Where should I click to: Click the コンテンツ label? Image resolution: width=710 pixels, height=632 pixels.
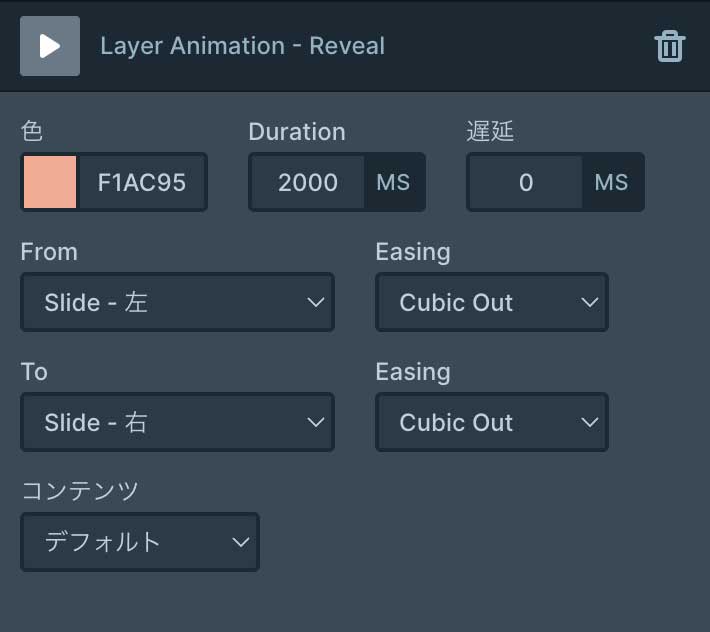click(x=80, y=491)
